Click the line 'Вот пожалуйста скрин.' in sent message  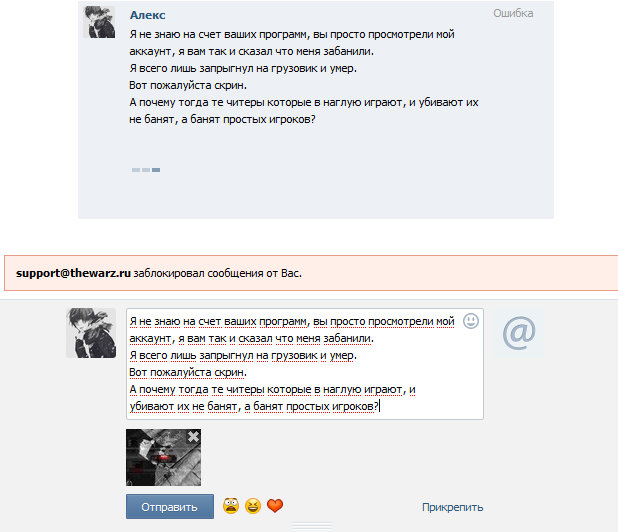point(188,85)
